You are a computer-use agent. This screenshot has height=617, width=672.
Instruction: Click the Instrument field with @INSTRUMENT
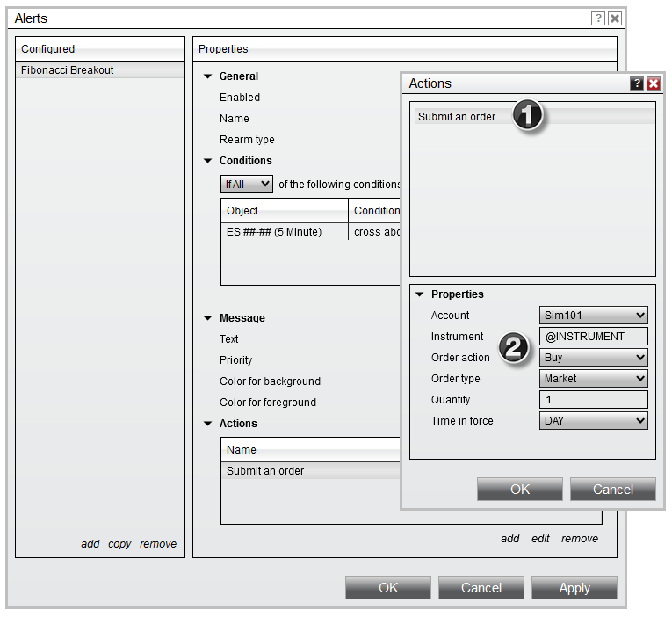[x=593, y=337]
